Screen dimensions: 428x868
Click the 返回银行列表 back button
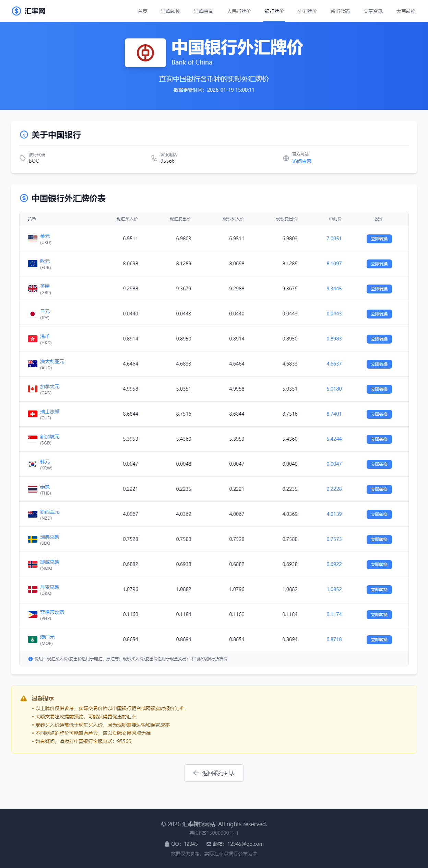(214, 773)
